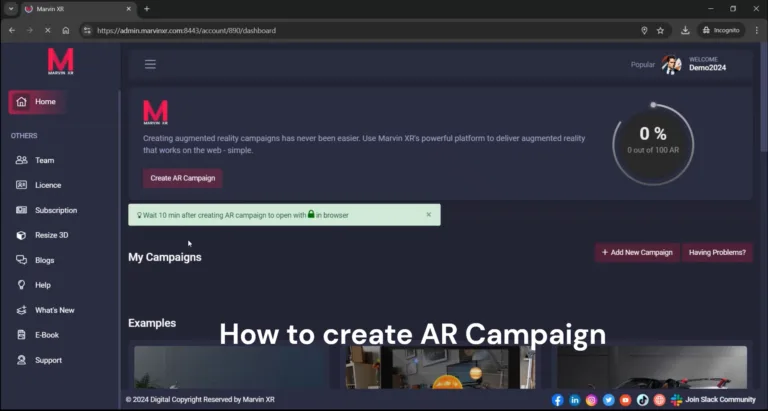768x411 pixels.
Task: Select the Marvin XR browser tab
Action: (78, 9)
